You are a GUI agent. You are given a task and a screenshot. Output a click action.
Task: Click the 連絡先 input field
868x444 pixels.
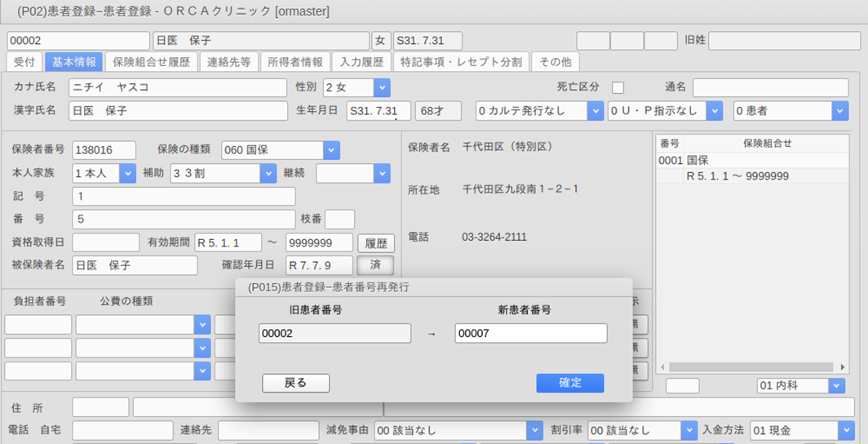(269, 430)
